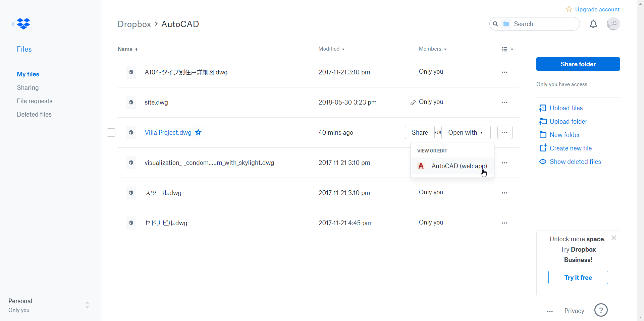Open the Privacy link
This screenshot has height=321, width=644.
pos(574,311)
